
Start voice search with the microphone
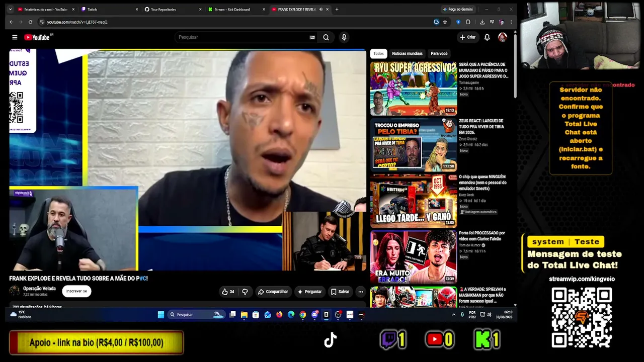[x=344, y=37]
